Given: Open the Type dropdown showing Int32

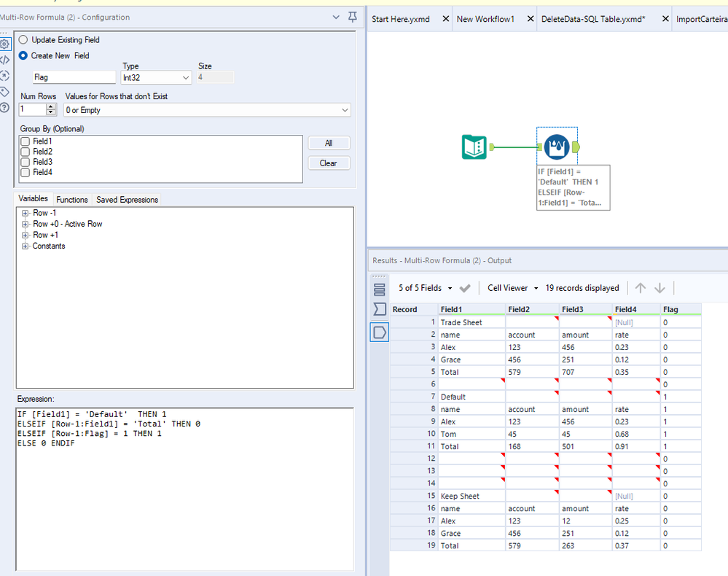Looking at the screenshot, I should (x=157, y=77).
